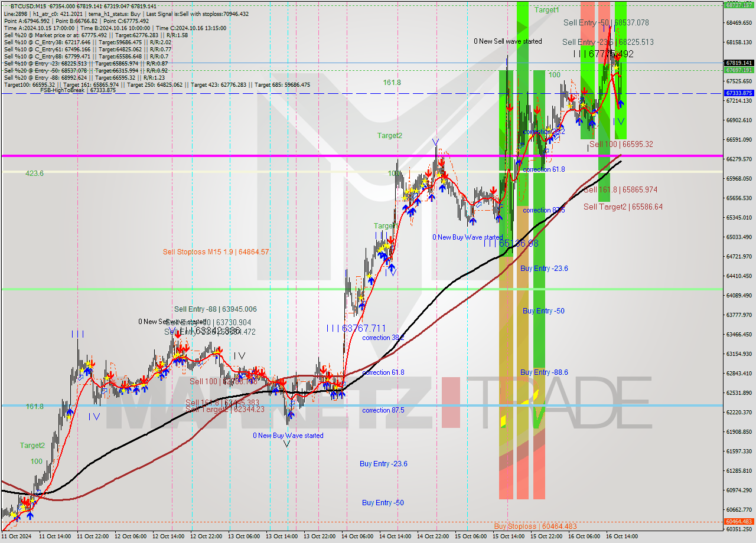Screen dimensions: 756x543
Task: Click the black current price tag 67819.141
Action: (x=739, y=63)
